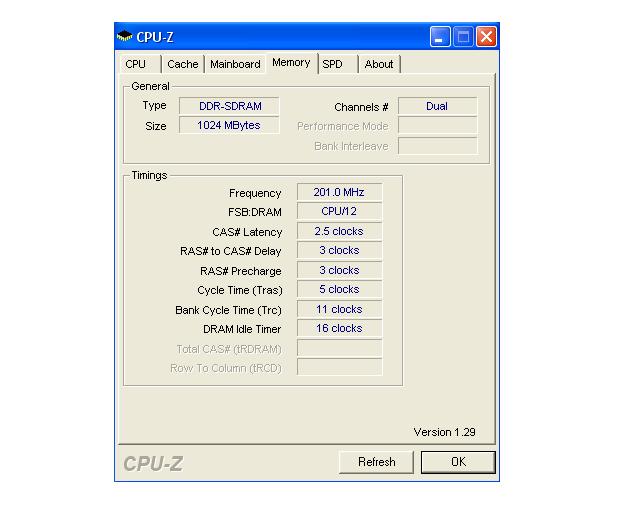Screen dimensions: 640x512
Task: Click the CPU-Z chip icon in title bar
Action: [x=124, y=36]
